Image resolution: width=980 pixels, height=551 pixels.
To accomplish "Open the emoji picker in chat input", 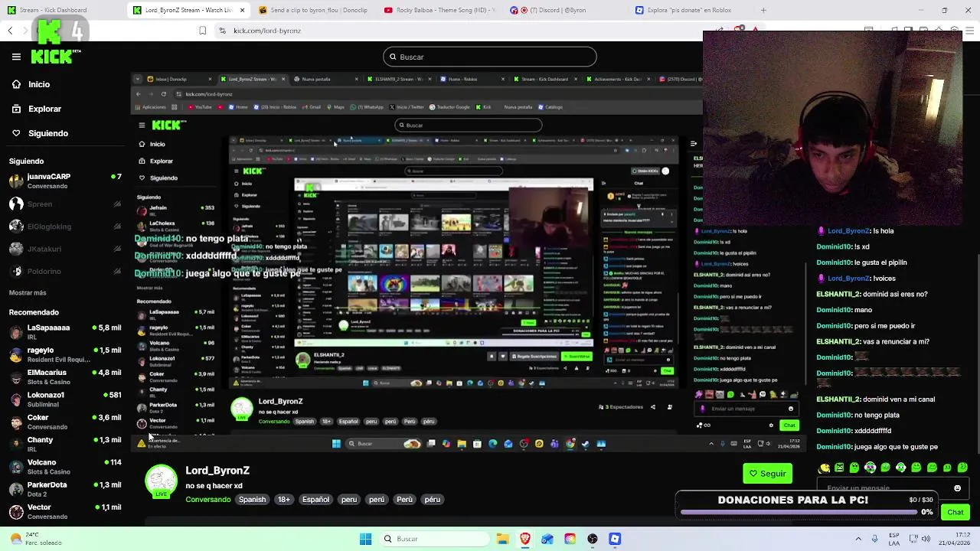I will pyautogui.click(x=957, y=488).
